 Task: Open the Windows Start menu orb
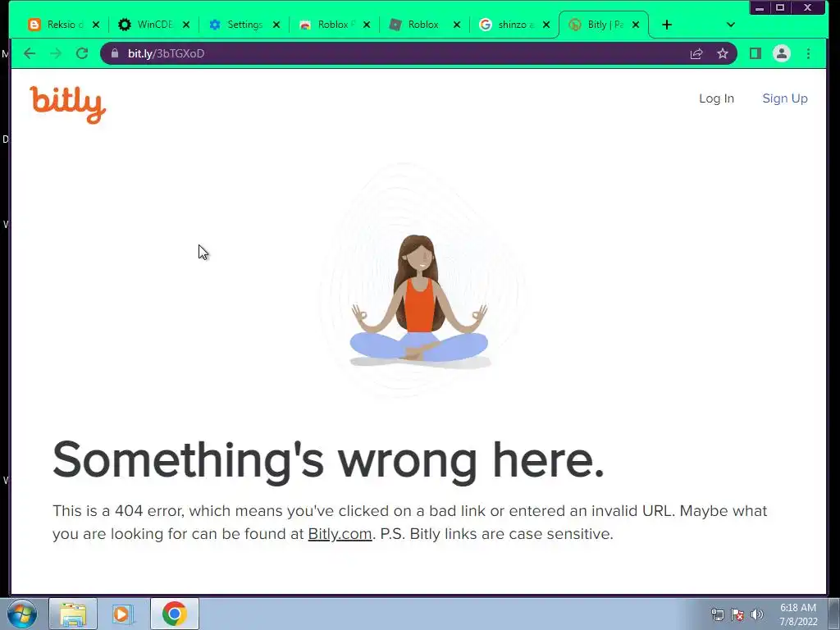(22, 614)
